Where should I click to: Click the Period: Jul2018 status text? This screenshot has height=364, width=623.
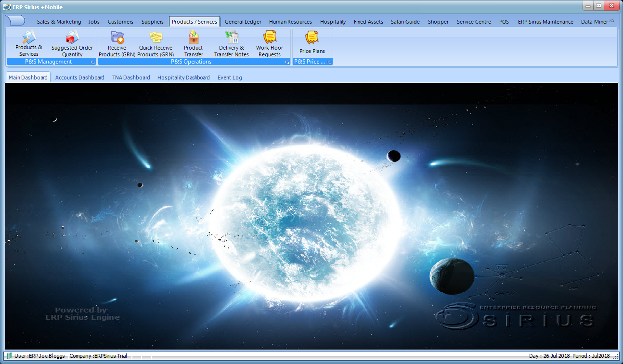pos(591,356)
